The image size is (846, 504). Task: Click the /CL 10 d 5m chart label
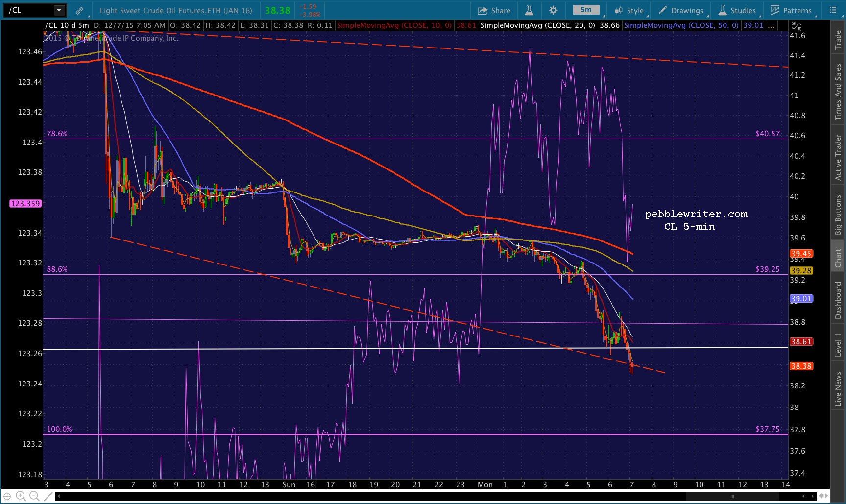click(67, 25)
